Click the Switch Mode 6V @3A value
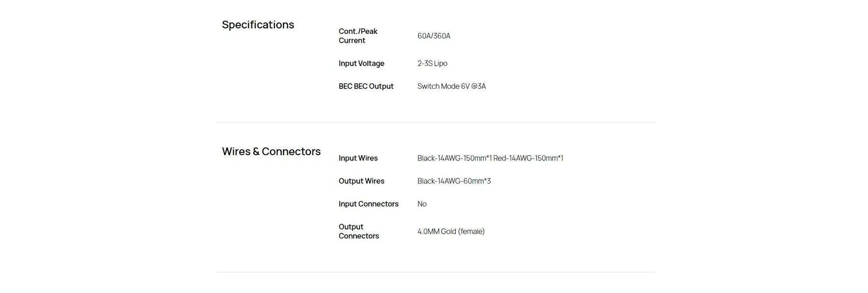 [x=451, y=86]
